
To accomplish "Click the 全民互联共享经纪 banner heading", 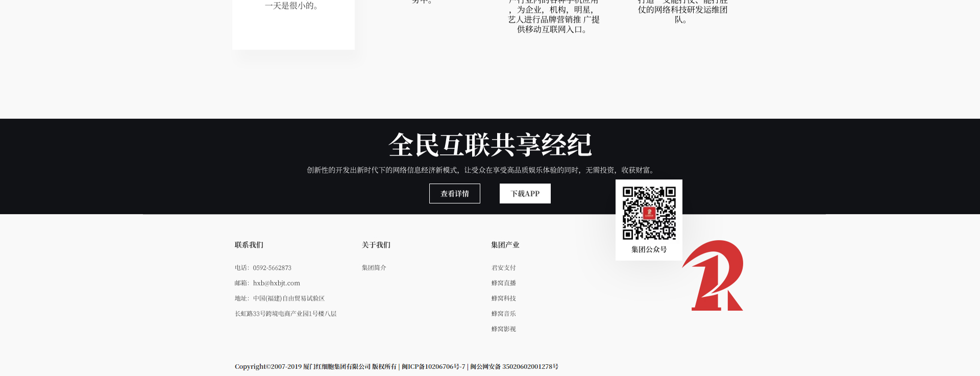I will tap(489, 145).
